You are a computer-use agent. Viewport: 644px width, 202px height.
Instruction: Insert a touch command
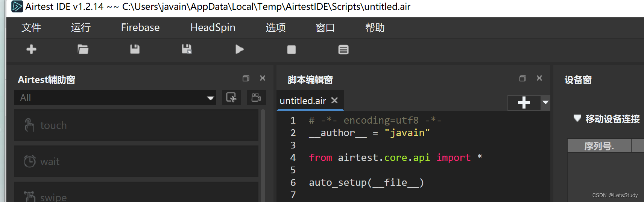click(136, 125)
